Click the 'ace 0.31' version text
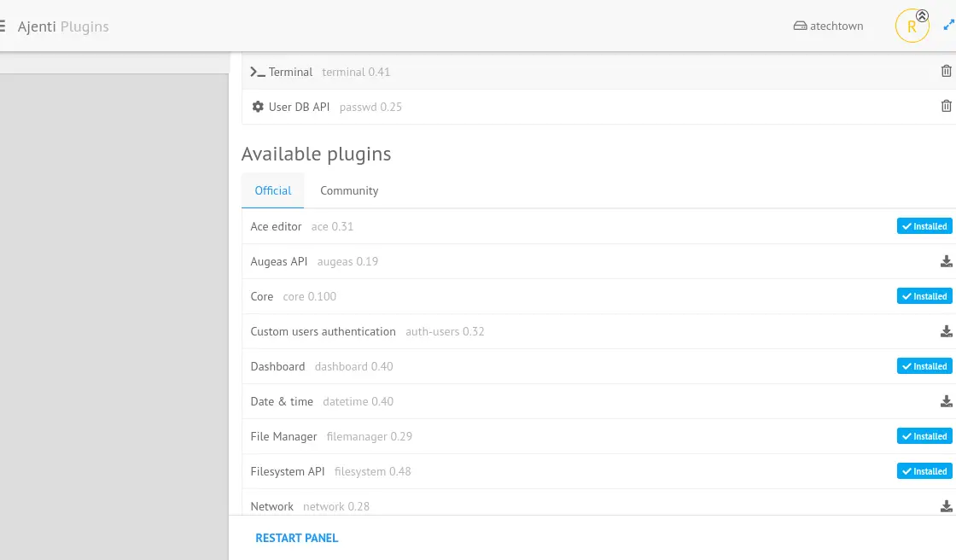 [332, 226]
